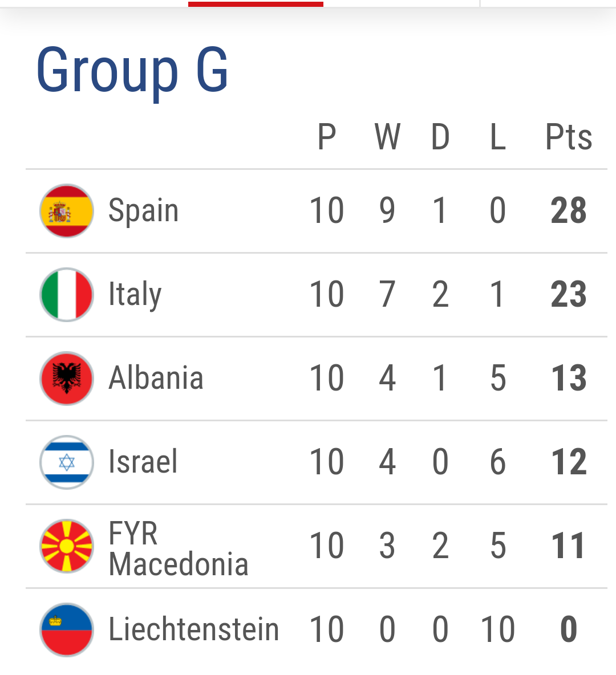
Task: Open the FYR Macedonia team name
Action: (178, 548)
